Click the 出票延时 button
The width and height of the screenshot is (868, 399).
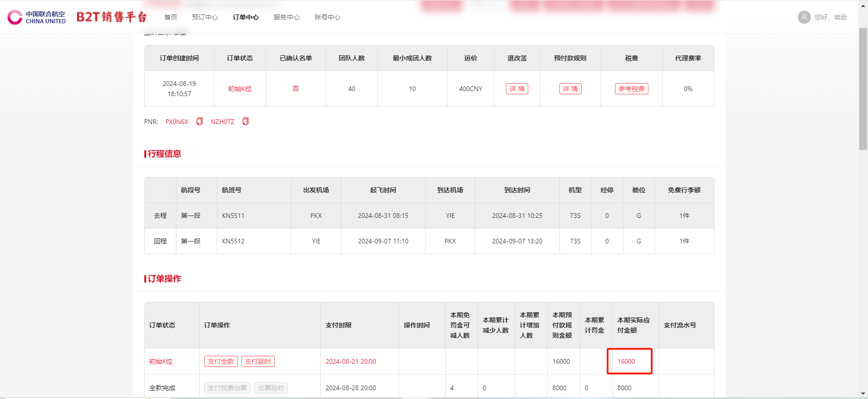[x=271, y=388]
